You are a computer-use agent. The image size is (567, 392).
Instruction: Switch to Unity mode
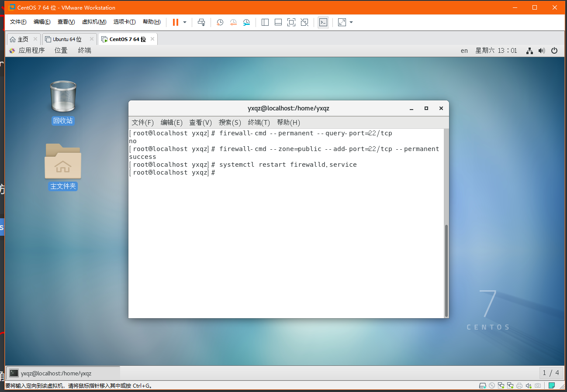(x=304, y=22)
